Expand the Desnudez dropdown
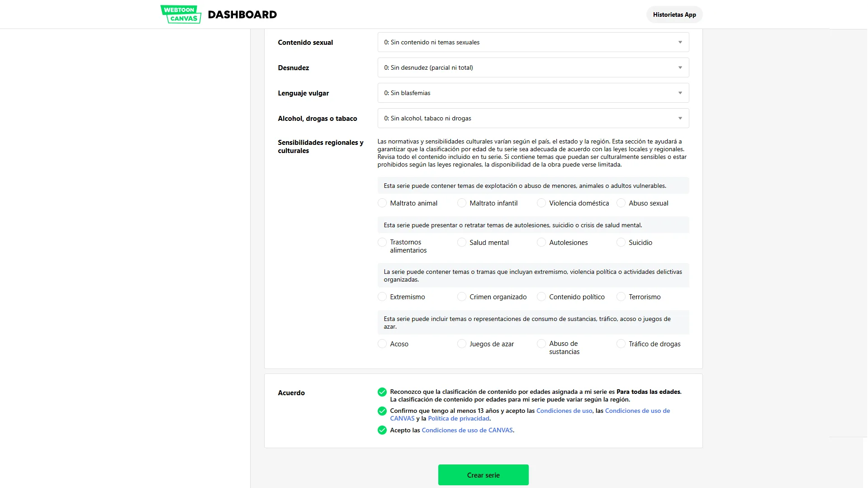The image size is (868, 488). pyautogui.click(x=533, y=67)
